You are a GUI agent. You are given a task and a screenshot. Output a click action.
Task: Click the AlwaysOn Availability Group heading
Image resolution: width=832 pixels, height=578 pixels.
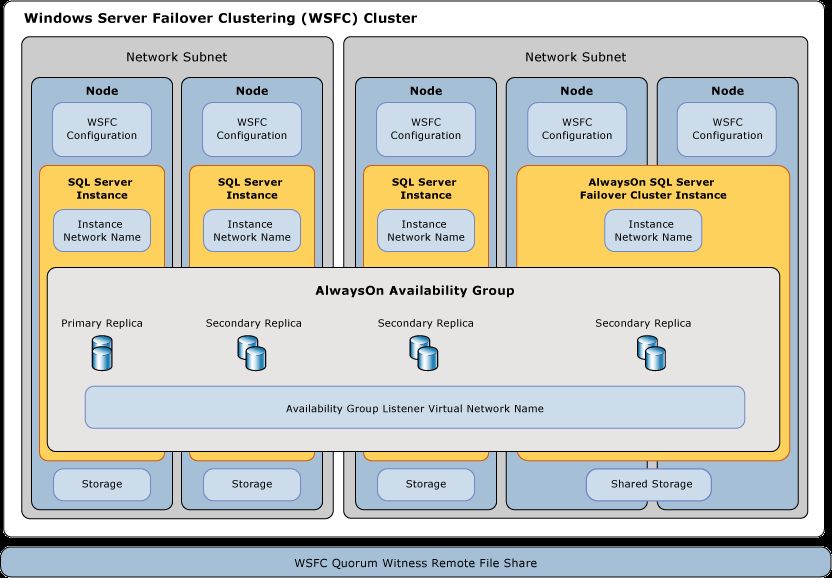pyautogui.click(x=414, y=291)
